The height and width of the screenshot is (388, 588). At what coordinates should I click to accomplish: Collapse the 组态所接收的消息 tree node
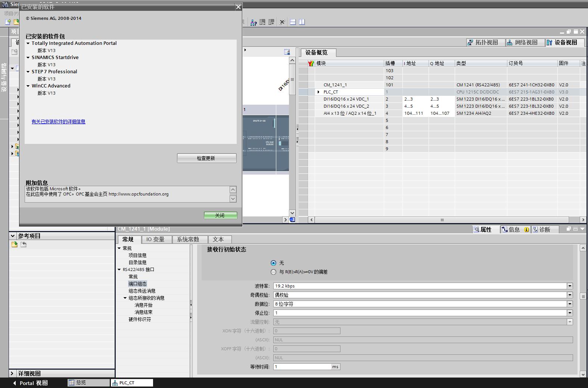pyautogui.click(x=125, y=298)
